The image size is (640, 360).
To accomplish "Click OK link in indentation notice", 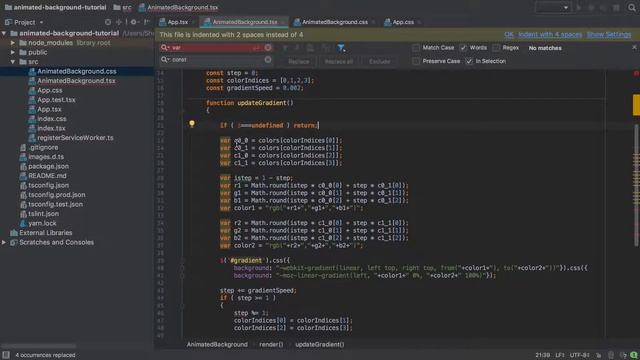I will click(509, 35).
